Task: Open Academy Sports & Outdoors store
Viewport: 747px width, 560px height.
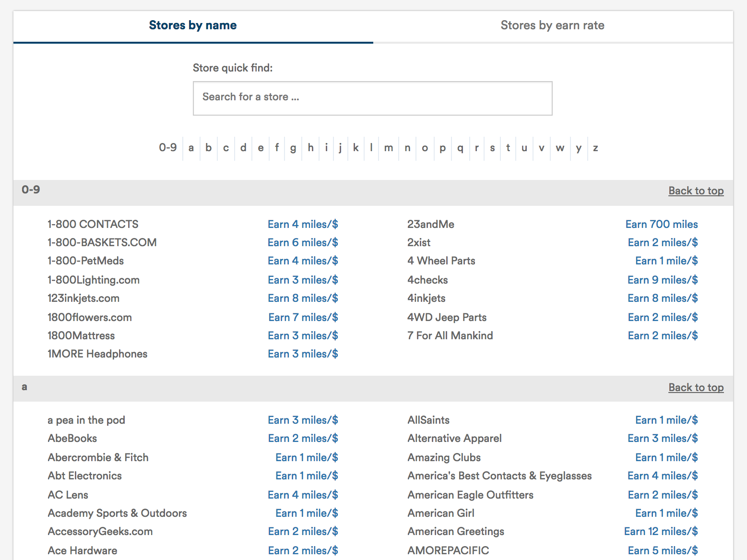Action: pos(118,513)
